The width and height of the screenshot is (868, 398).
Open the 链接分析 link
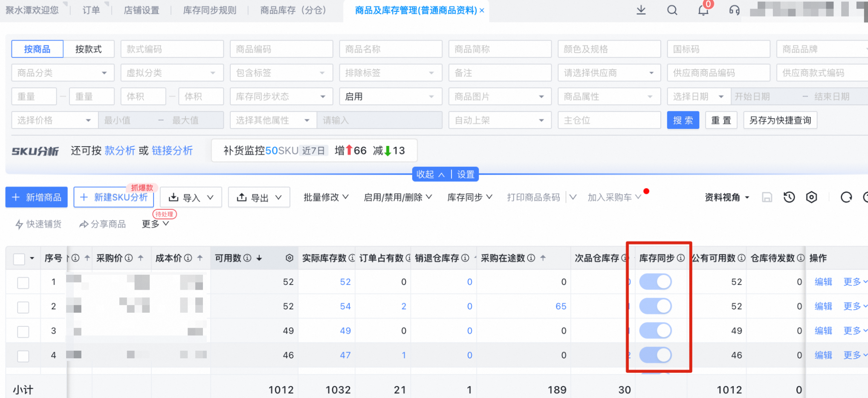172,151
